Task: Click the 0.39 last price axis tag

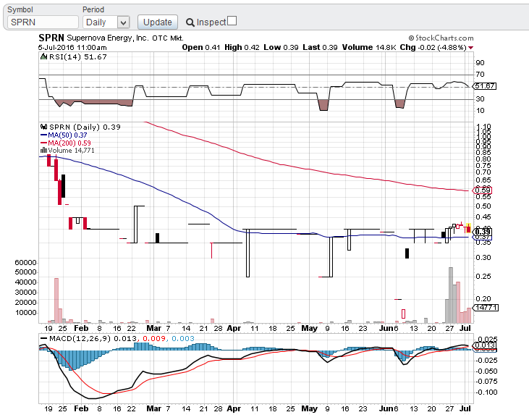Action: point(483,232)
